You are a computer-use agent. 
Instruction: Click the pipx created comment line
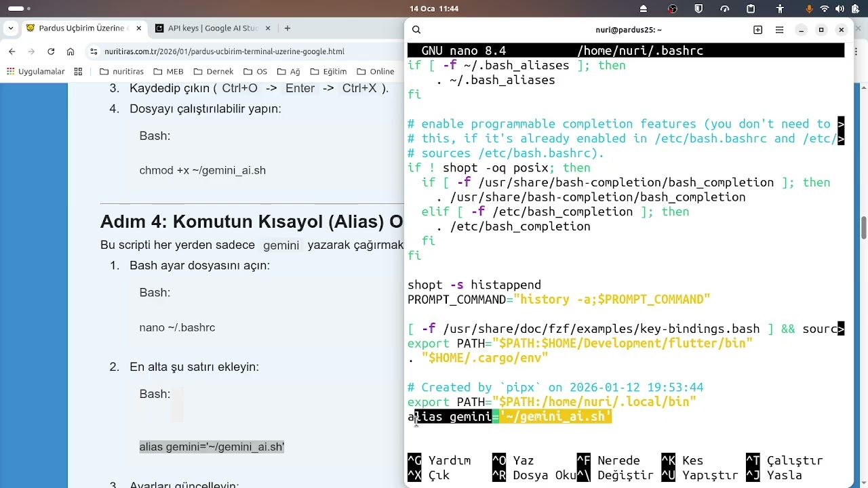click(555, 388)
